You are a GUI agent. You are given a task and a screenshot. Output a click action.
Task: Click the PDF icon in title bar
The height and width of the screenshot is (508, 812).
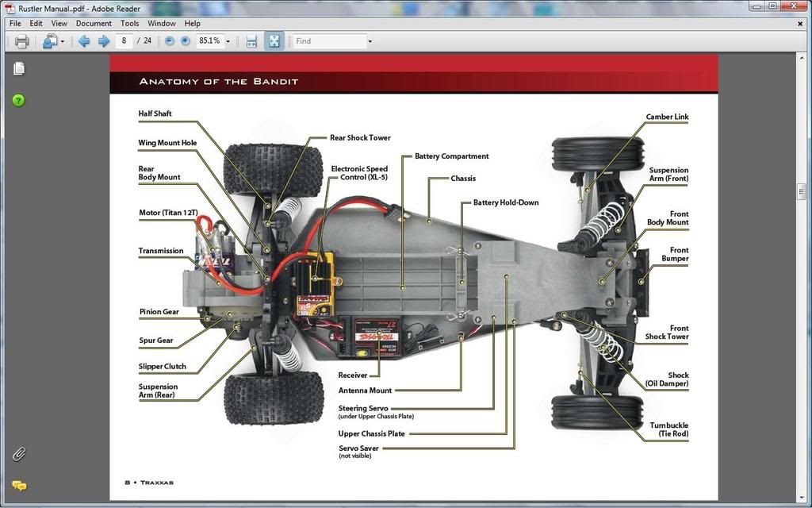pos(10,8)
